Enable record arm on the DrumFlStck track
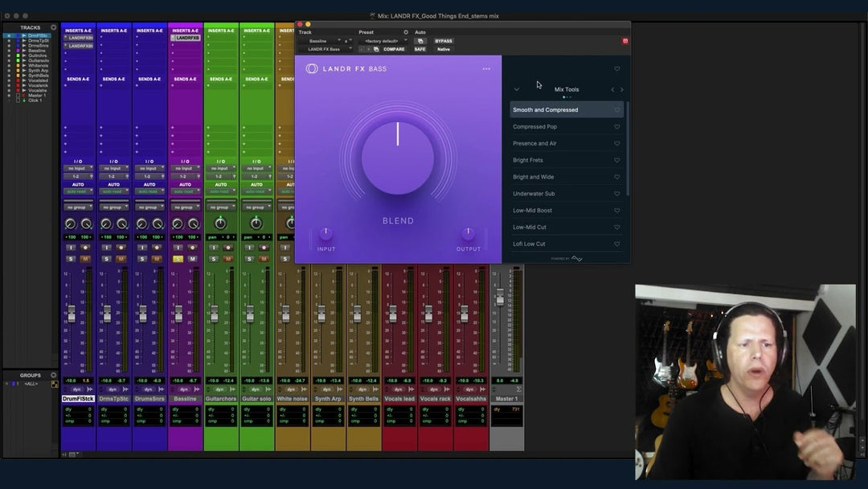Viewport: 868px width, 489px height. (x=84, y=248)
